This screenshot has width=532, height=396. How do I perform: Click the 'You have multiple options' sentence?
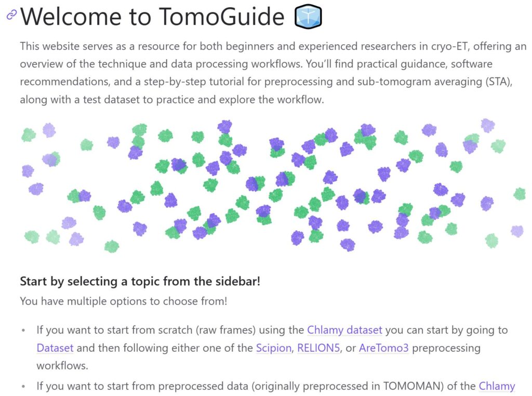[124, 301]
